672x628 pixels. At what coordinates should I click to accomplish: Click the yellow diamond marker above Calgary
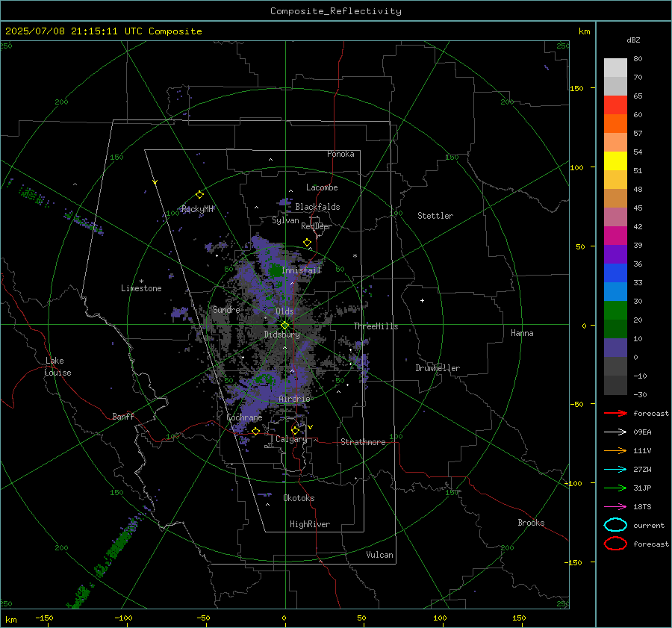(295, 430)
